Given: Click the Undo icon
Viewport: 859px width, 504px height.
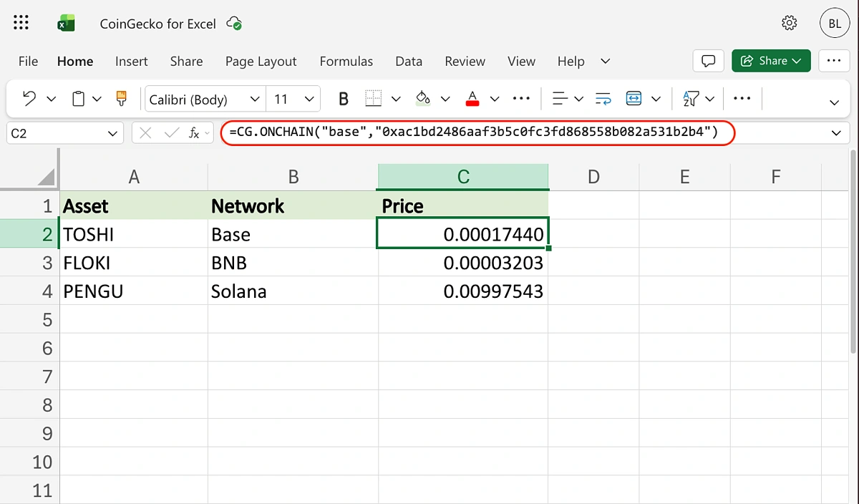Looking at the screenshot, I should point(29,99).
